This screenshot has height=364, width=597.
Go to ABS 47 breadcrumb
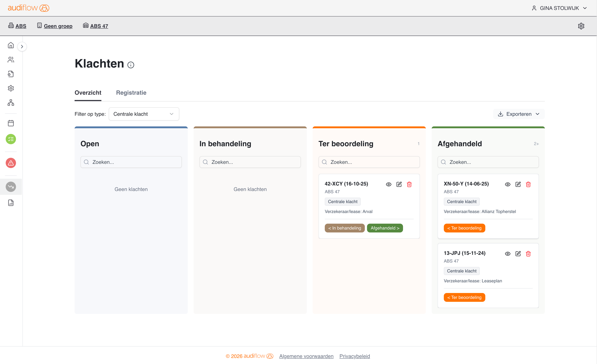[96, 26]
